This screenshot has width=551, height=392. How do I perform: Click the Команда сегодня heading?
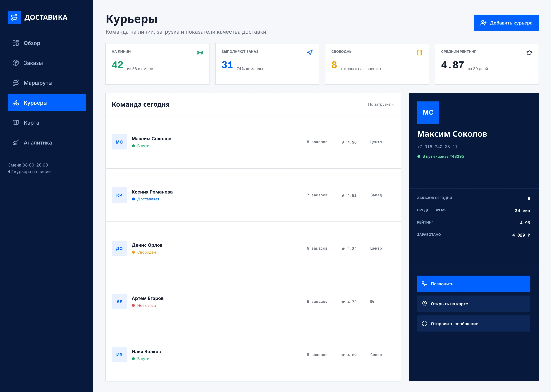point(141,104)
